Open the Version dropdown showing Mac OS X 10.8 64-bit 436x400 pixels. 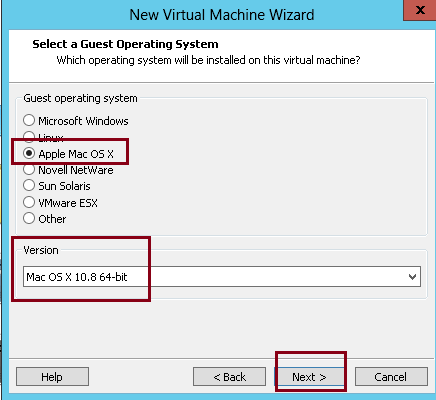tap(222, 277)
